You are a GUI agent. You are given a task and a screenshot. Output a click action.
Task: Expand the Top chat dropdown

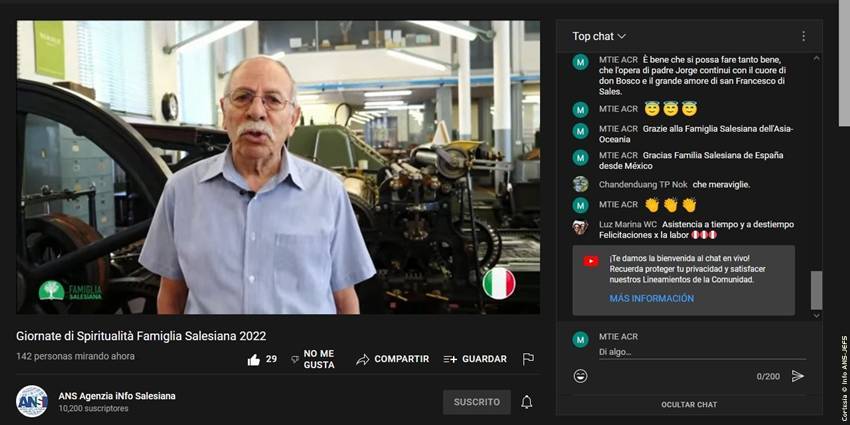coord(599,36)
